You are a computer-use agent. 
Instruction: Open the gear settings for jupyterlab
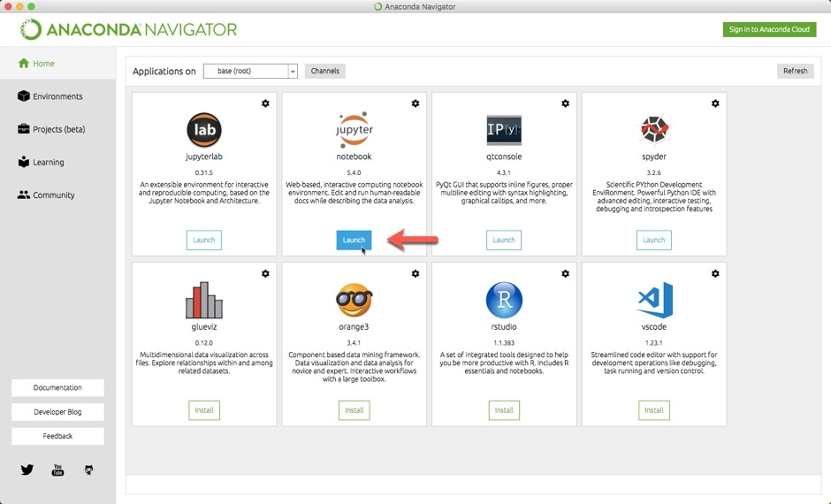(265, 103)
